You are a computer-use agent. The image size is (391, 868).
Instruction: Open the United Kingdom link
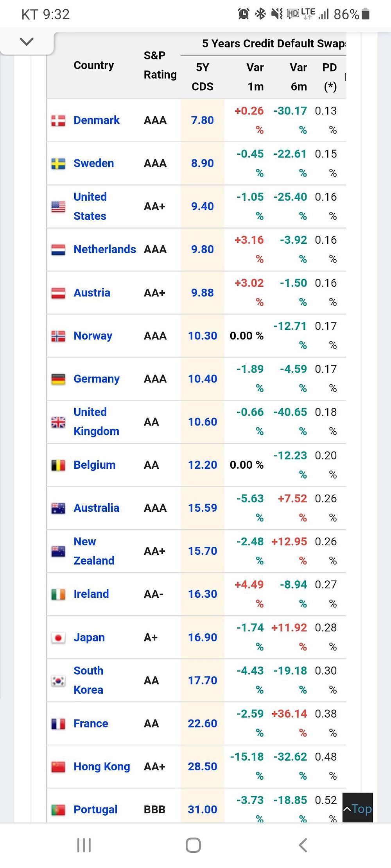(x=96, y=422)
